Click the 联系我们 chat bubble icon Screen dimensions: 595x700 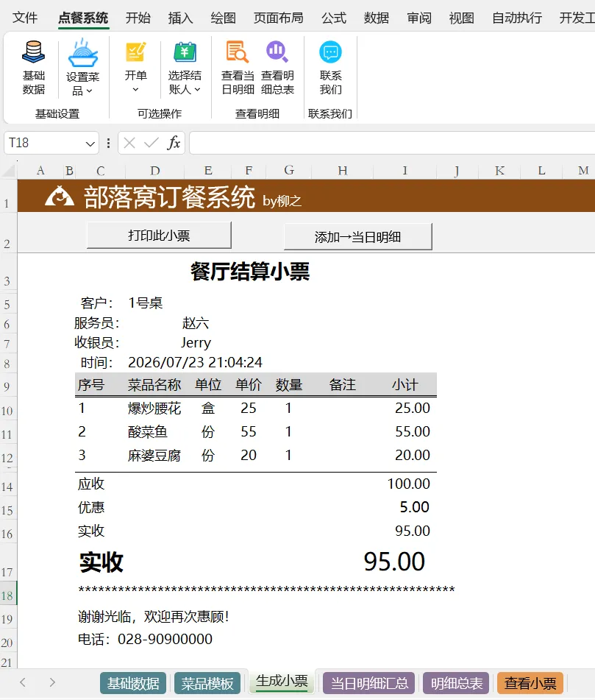click(x=330, y=52)
